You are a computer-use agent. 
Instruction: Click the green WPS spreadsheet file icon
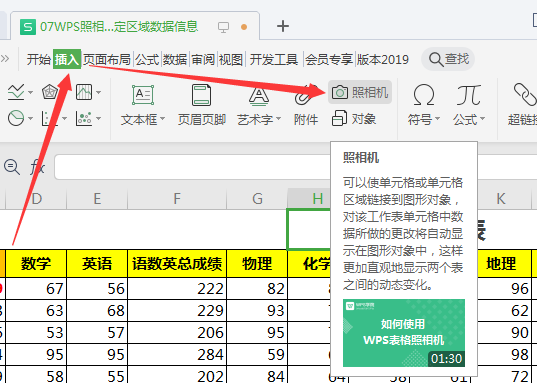[28, 27]
